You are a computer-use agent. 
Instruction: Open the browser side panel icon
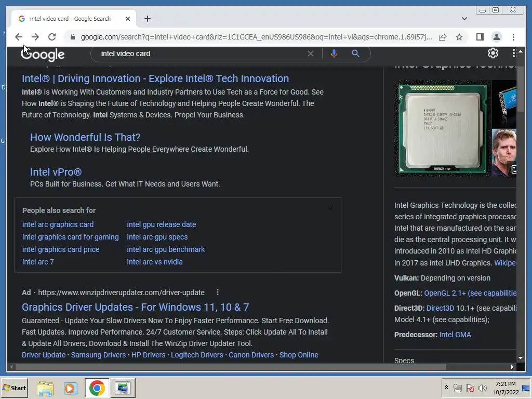tap(480, 37)
